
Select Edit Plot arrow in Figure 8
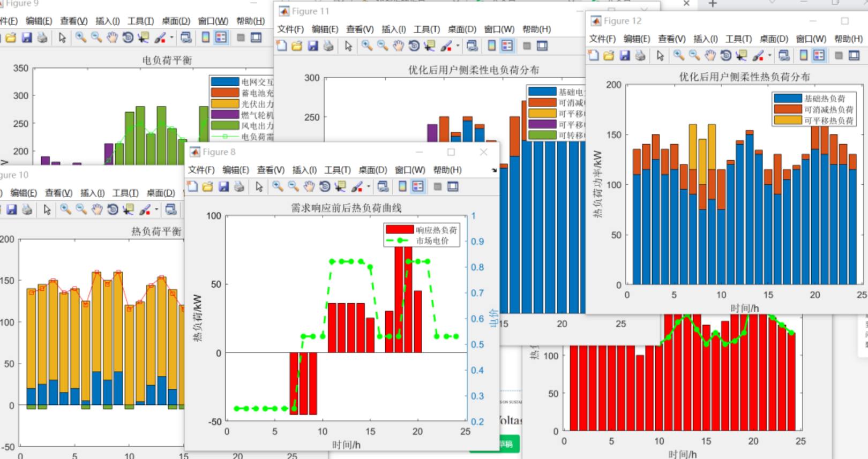(259, 186)
